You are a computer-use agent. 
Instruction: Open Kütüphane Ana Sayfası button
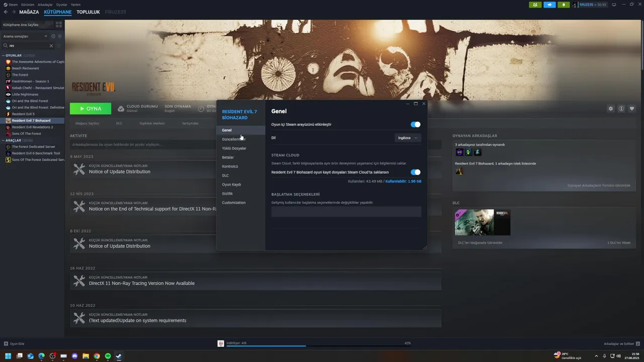tap(27, 24)
